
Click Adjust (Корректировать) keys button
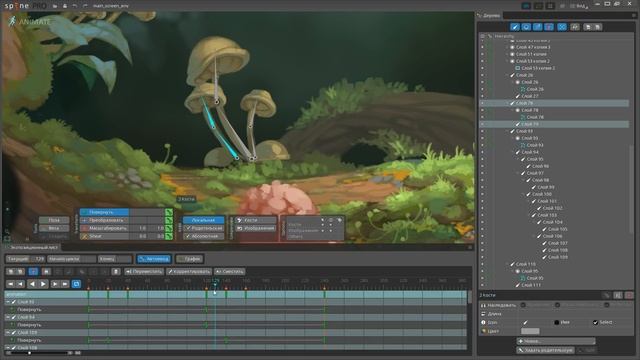189,271
